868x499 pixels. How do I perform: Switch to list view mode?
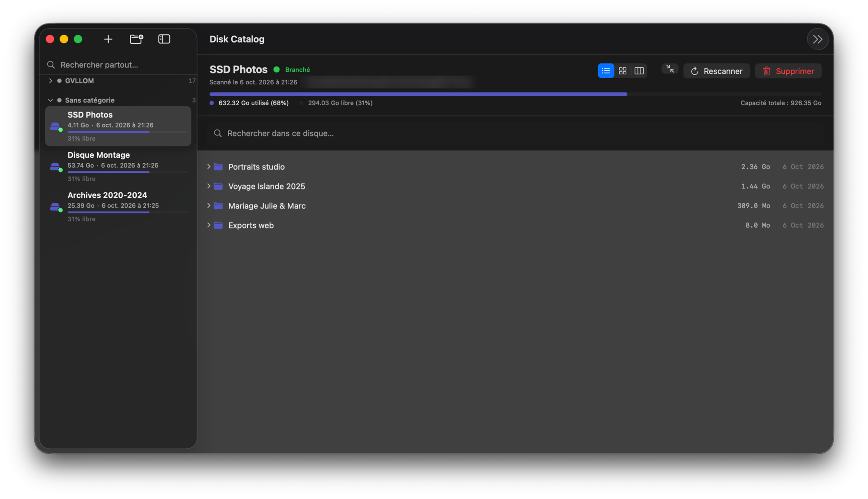(x=606, y=71)
